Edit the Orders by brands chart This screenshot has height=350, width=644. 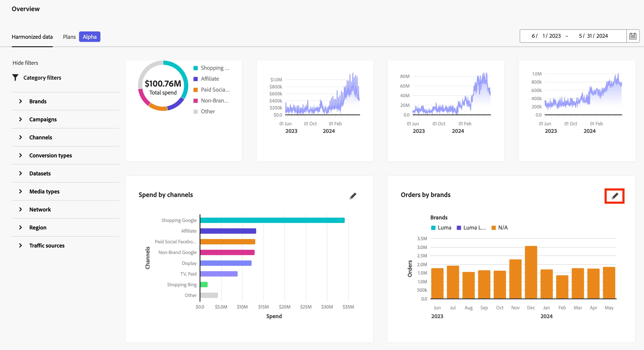pos(614,196)
